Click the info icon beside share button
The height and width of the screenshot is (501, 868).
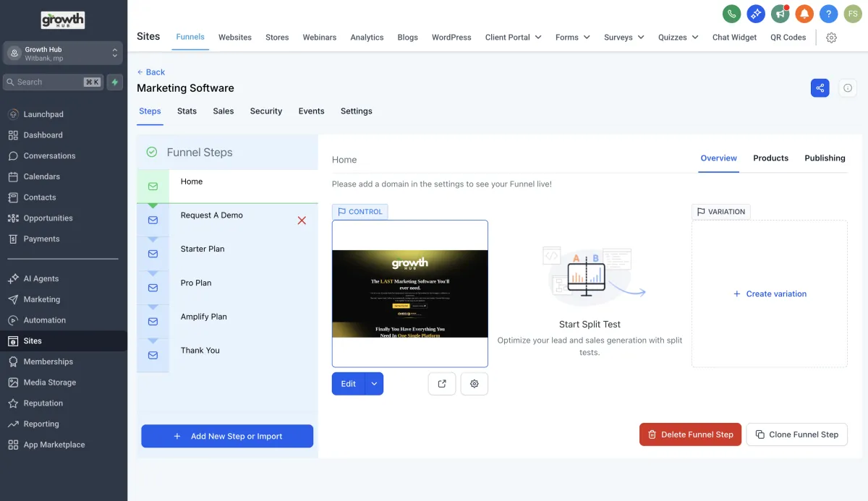coord(847,88)
